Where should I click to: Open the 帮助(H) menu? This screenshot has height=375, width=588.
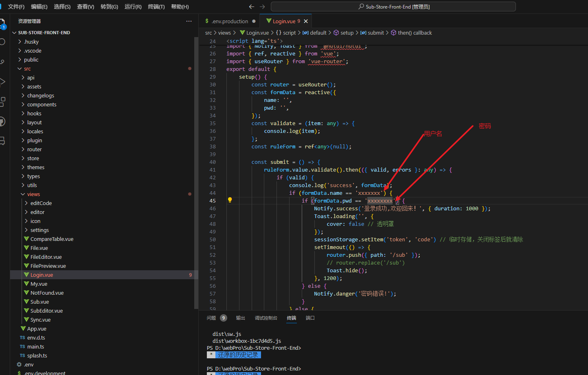point(180,7)
